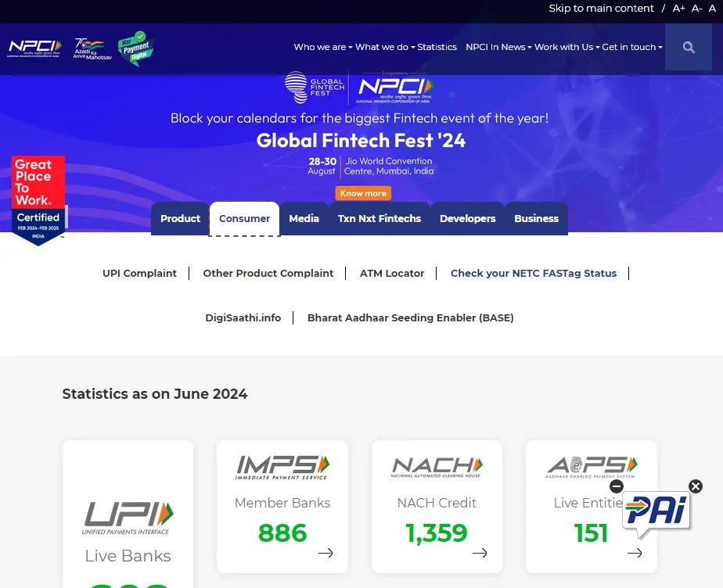This screenshot has height=588, width=723.
Task: Close the PAi chatbot widget
Action: click(696, 486)
